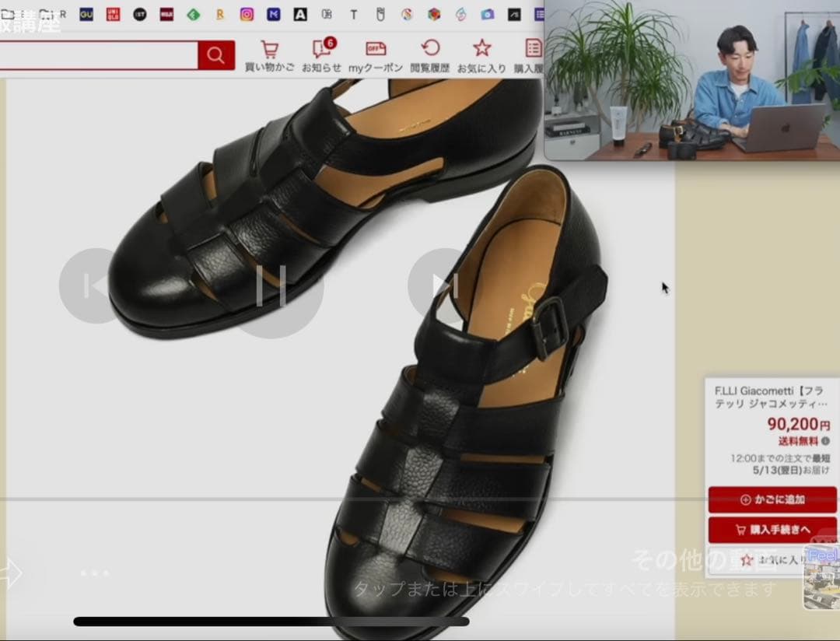Open notifications (お知らせ) with badge 6

321,56
